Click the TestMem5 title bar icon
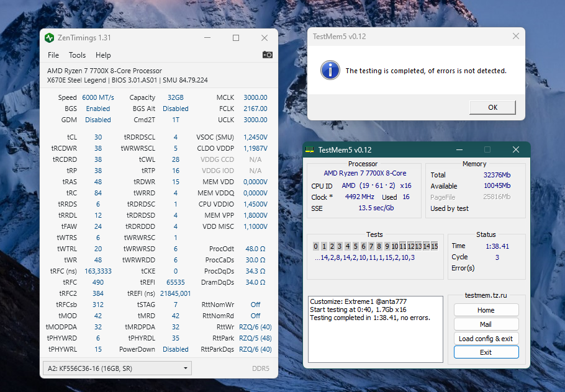 click(310, 149)
